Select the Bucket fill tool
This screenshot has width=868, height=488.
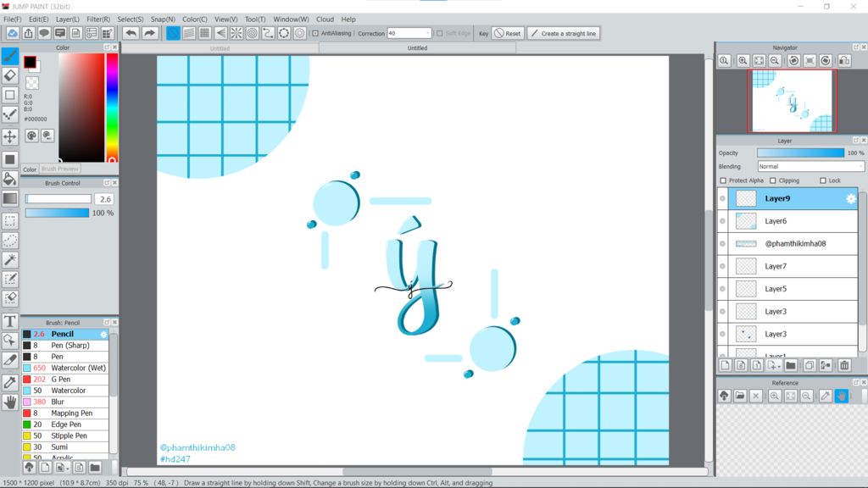[10, 179]
